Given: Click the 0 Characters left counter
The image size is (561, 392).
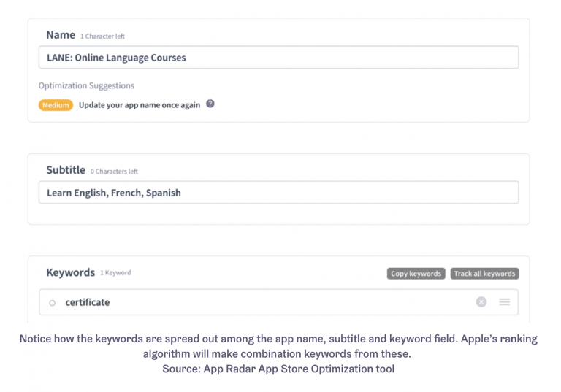Looking at the screenshot, I should point(114,172).
